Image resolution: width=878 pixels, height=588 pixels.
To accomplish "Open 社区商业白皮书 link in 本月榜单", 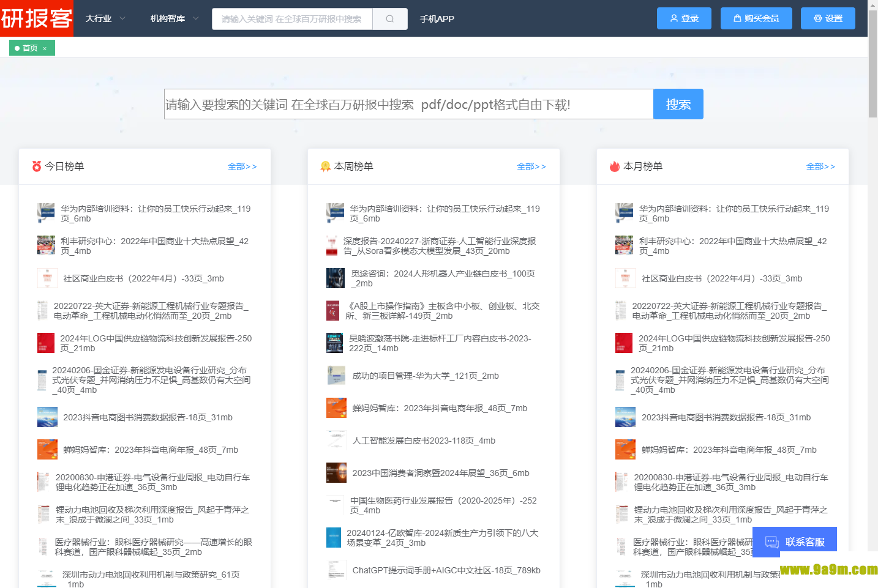I will [x=722, y=278].
